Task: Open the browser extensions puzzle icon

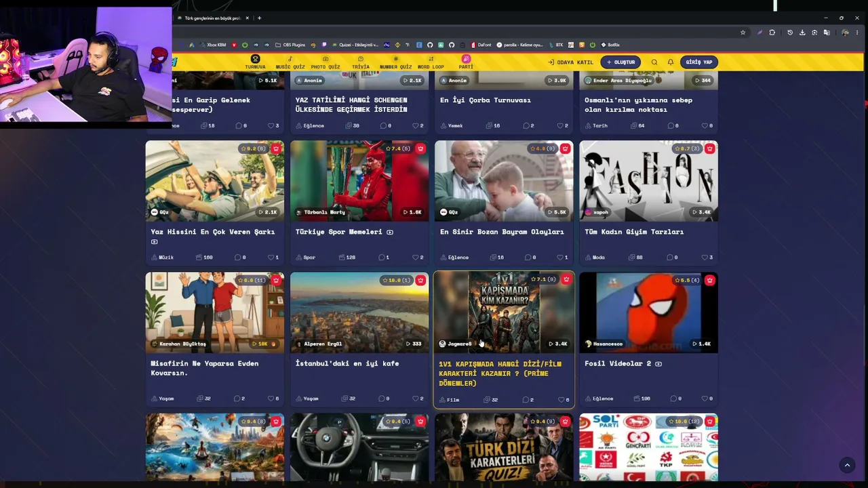Action: coord(772,33)
